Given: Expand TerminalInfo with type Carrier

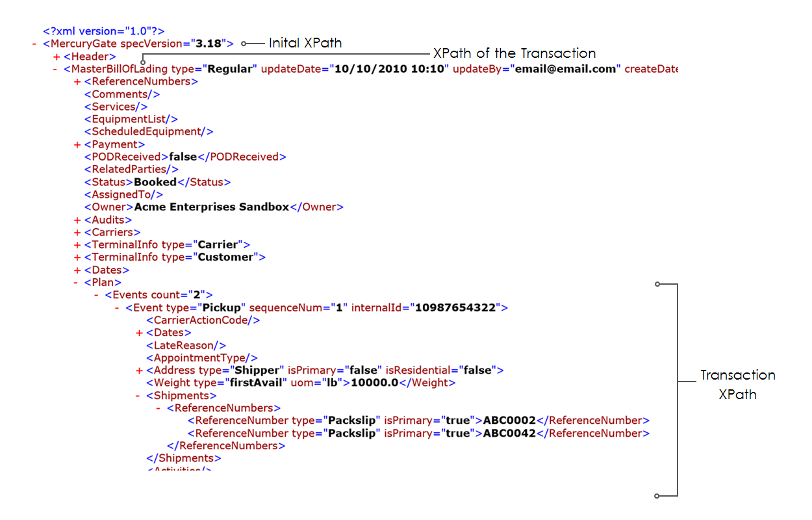Looking at the screenshot, I should point(77,245).
